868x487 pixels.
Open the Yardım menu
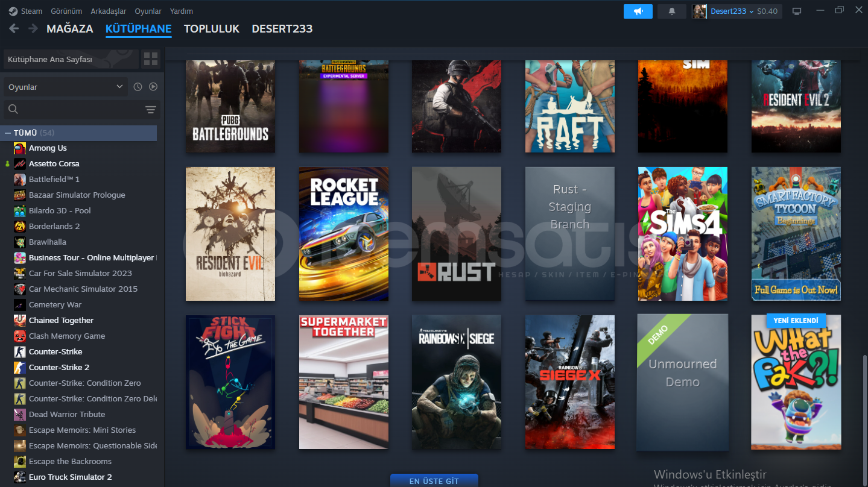tap(182, 11)
